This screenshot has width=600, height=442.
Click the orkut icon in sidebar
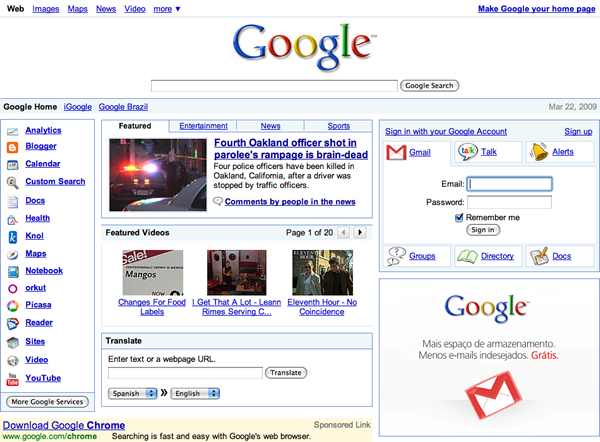(12, 287)
